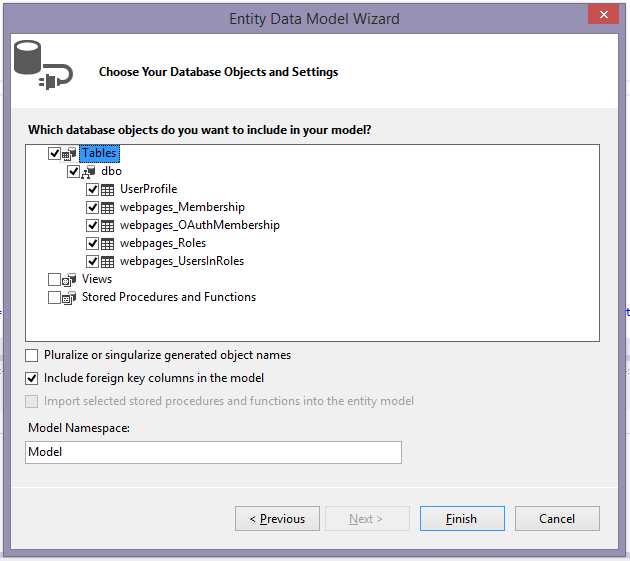Click the webpages_UsersInRoles table grid icon
Viewport: 630px width, 561px height.
107,262
